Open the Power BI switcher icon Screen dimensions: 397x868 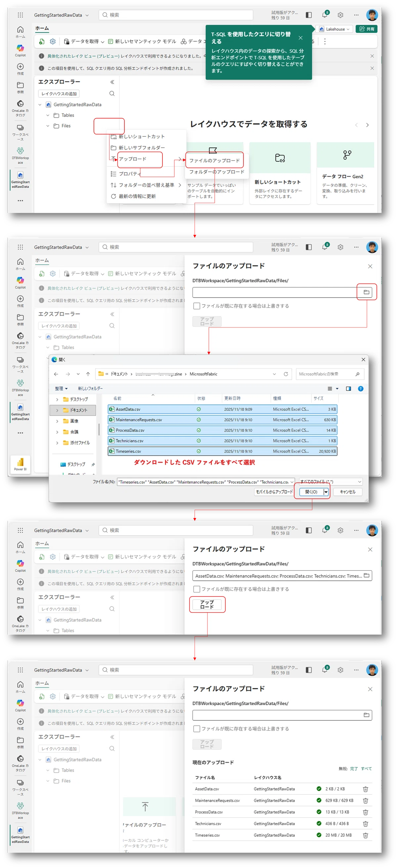(20, 464)
